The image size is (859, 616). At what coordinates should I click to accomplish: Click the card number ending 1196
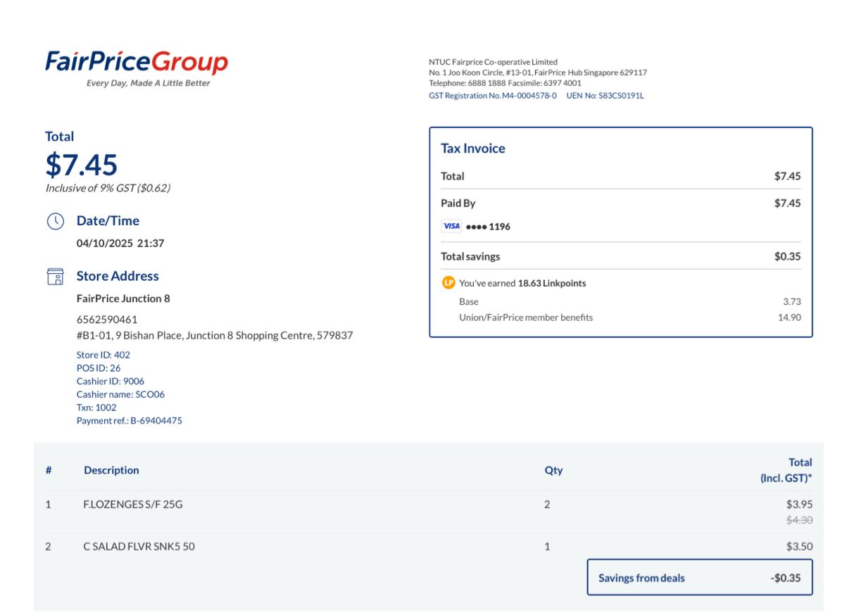tap(488, 227)
